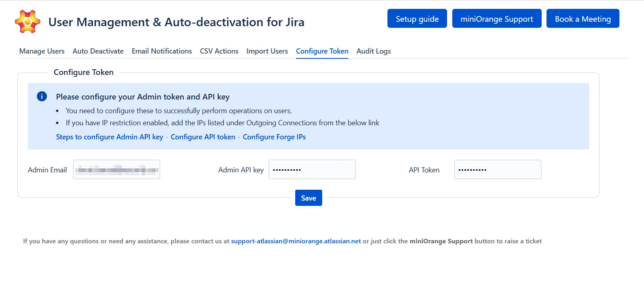This screenshot has width=644, height=286.
Task: Select the CSV Actions tab
Action: (x=219, y=51)
